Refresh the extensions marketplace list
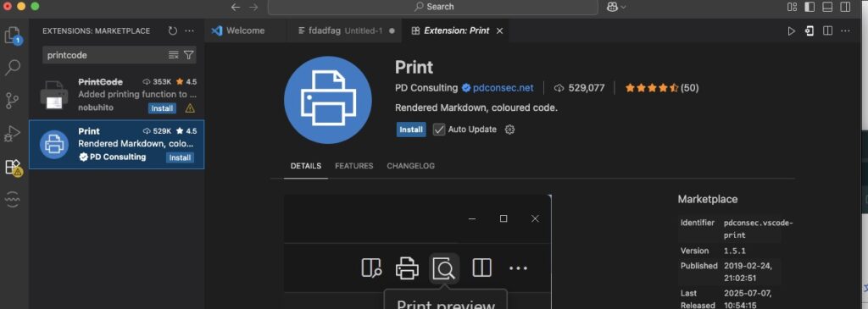Image resolution: width=868 pixels, height=309 pixels. (x=173, y=31)
